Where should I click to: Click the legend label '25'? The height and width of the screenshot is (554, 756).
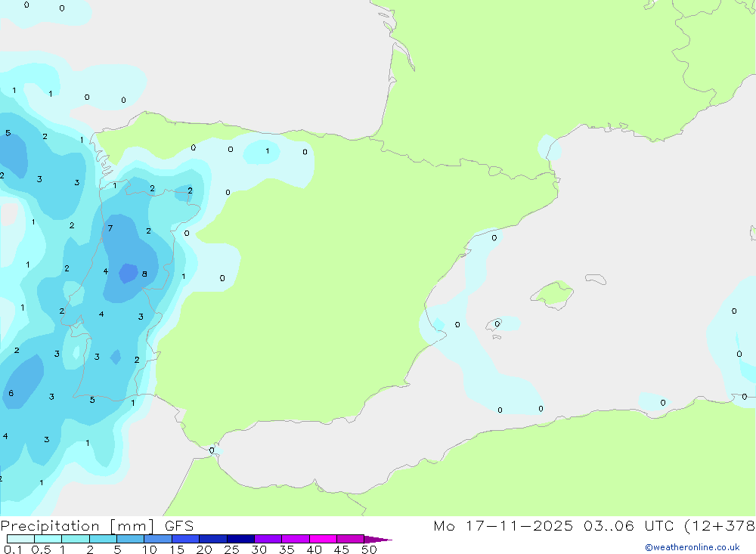click(231, 549)
